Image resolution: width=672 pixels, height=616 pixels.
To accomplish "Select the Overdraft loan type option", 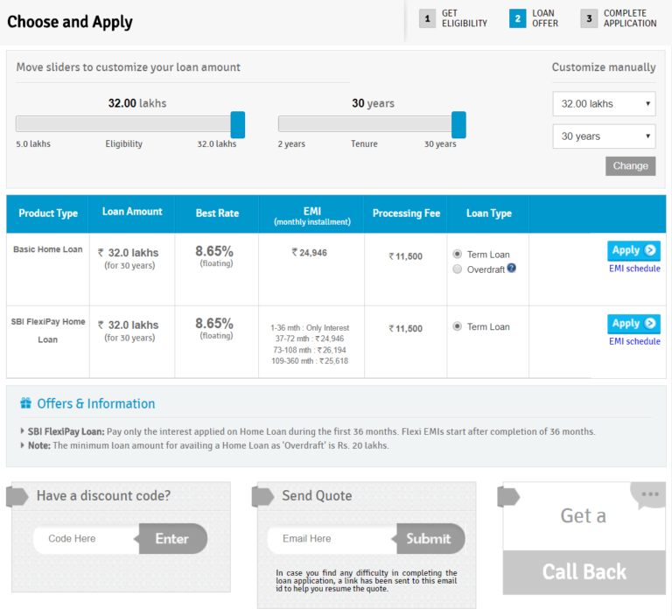I will point(458,269).
